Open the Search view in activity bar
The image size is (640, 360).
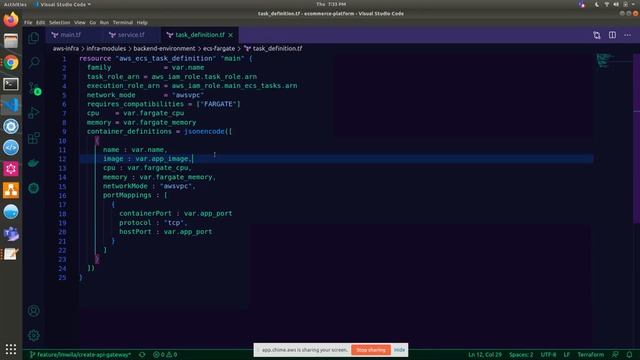point(33,62)
